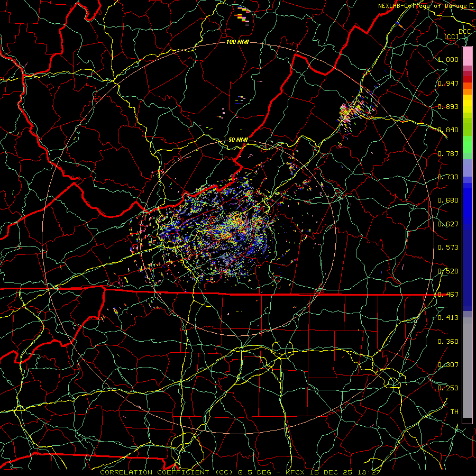Click the TH threshold label
476x476 pixels.
[454, 412]
